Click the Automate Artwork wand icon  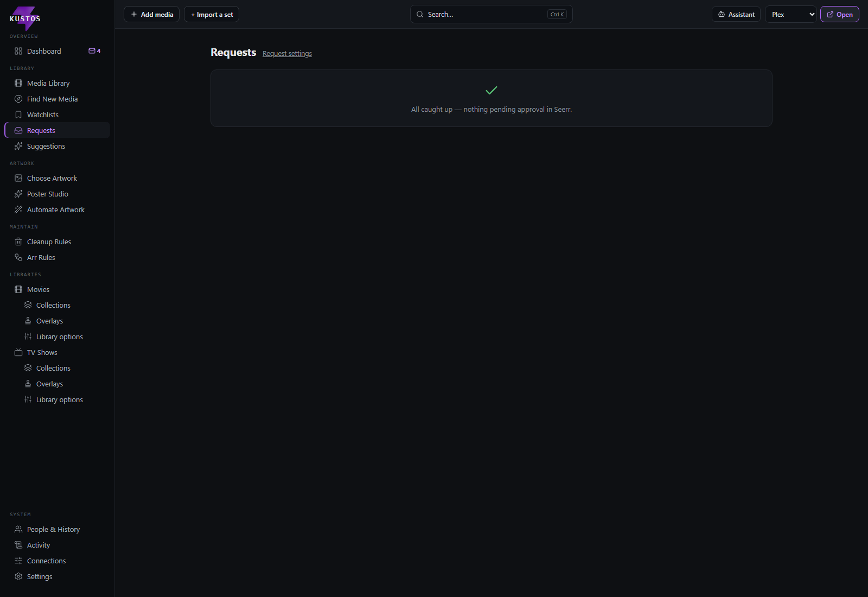pos(18,209)
